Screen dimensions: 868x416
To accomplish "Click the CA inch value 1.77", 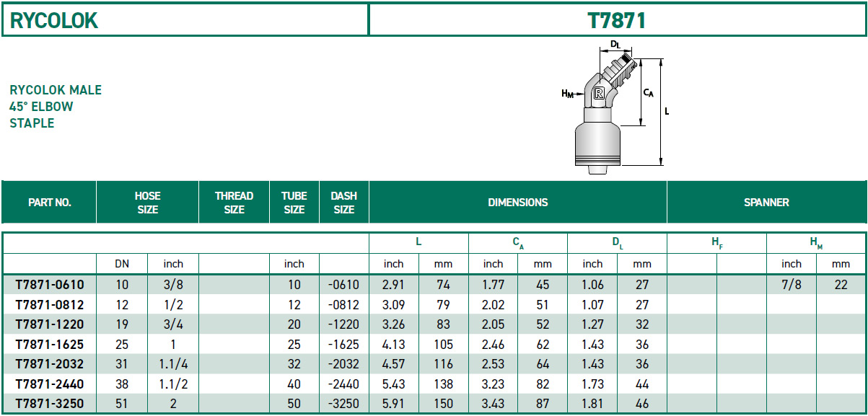I will pyautogui.click(x=493, y=284).
